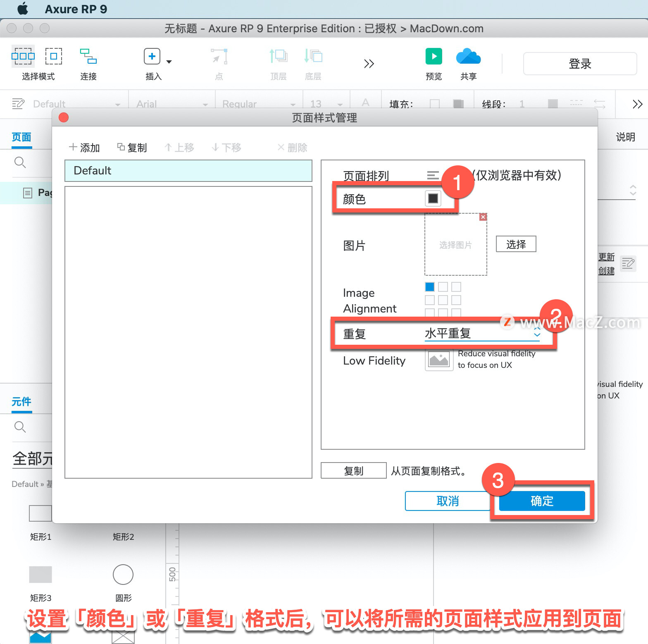Click the Insert plus icon
The height and width of the screenshot is (644, 648).
(152, 56)
